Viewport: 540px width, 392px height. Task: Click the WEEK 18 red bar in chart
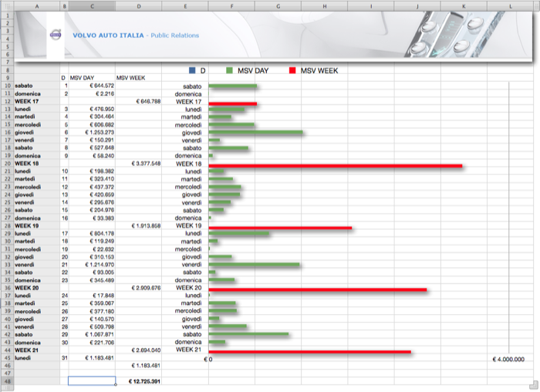click(335, 165)
